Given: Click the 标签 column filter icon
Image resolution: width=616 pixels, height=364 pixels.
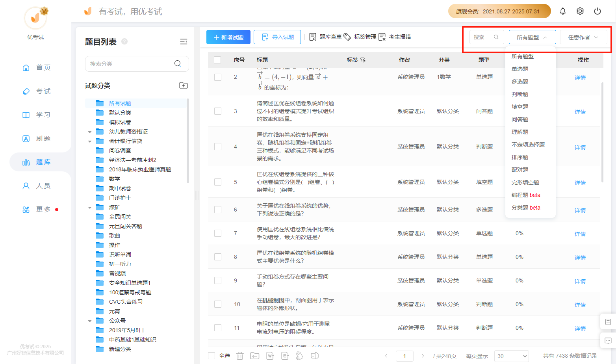Looking at the screenshot, I should (363, 60).
